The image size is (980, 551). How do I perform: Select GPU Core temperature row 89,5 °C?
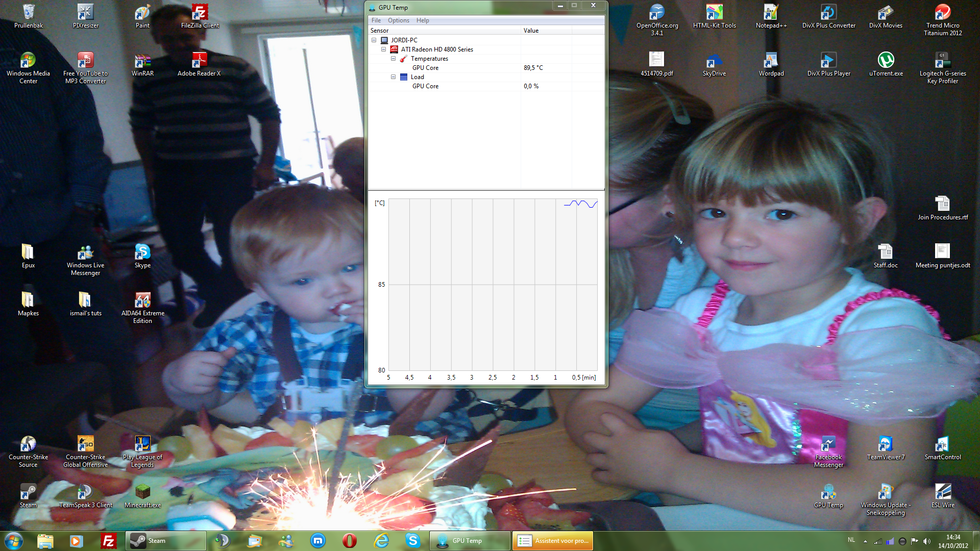[x=485, y=68]
